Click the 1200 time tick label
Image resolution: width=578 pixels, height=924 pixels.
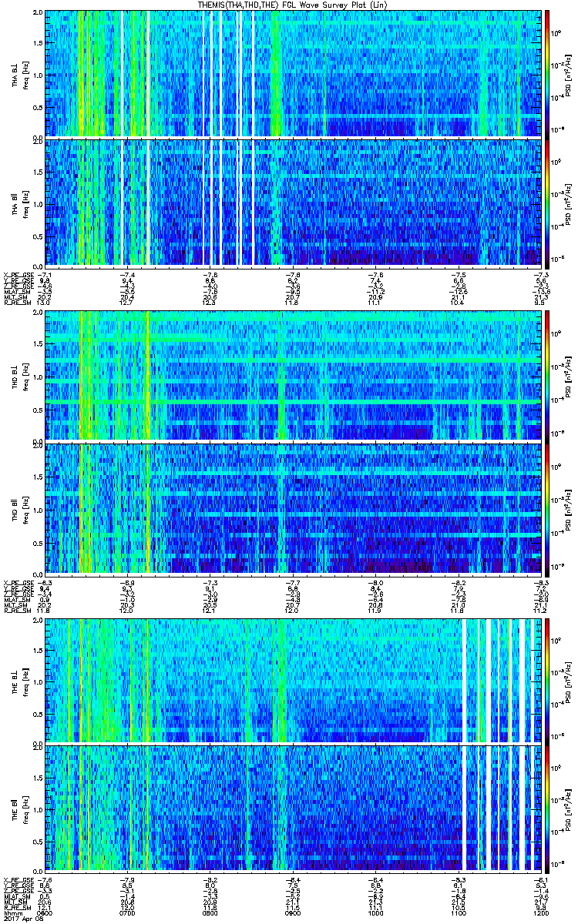(540, 912)
